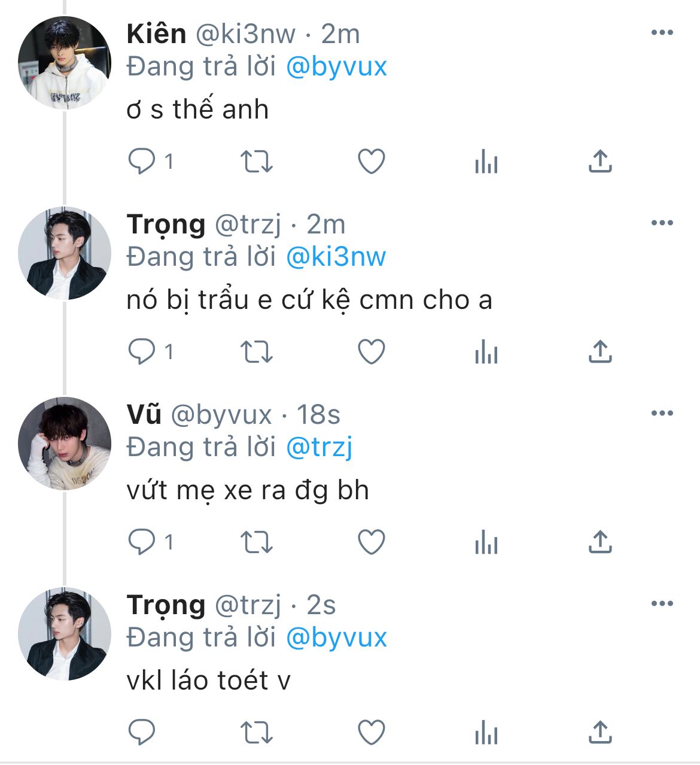The height and width of the screenshot is (765, 700).
Task: Reply to Trọng's tweet 'vkl láo toét v'
Action: [x=142, y=733]
